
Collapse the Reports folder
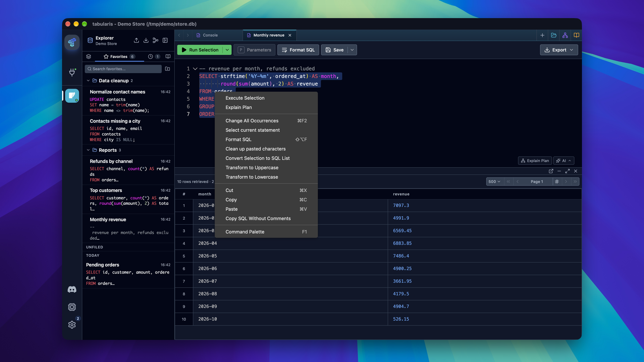[88, 150]
